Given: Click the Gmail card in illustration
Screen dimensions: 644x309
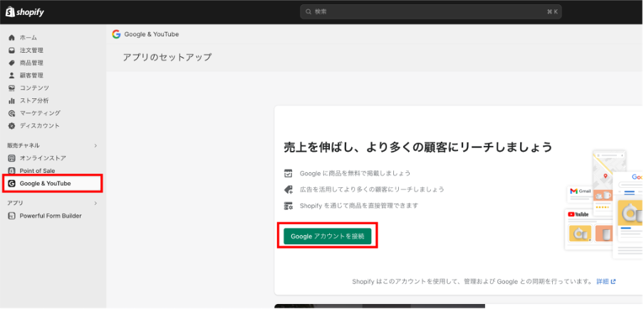Looking at the screenshot, I should pyautogui.click(x=579, y=194).
